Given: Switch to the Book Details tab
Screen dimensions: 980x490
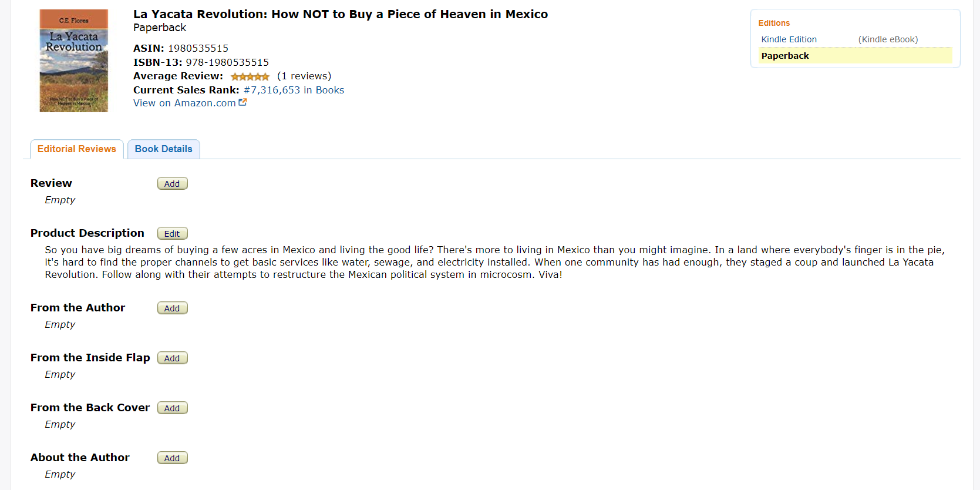Looking at the screenshot, I should (x=163, y=149).
